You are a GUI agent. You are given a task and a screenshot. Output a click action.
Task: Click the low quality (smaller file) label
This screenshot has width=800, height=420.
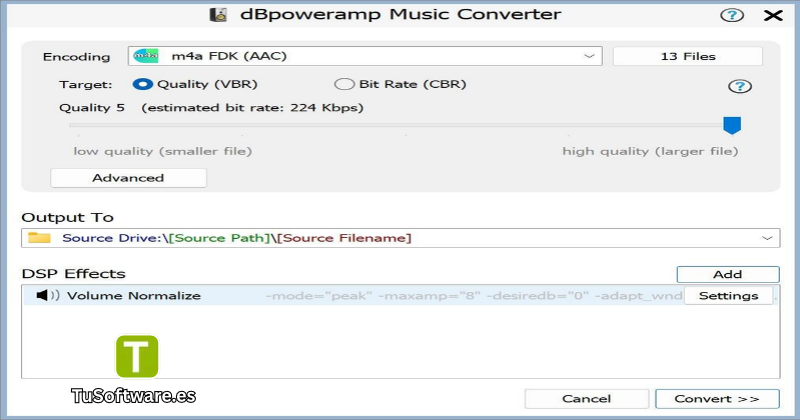click(x=163, y=152)
